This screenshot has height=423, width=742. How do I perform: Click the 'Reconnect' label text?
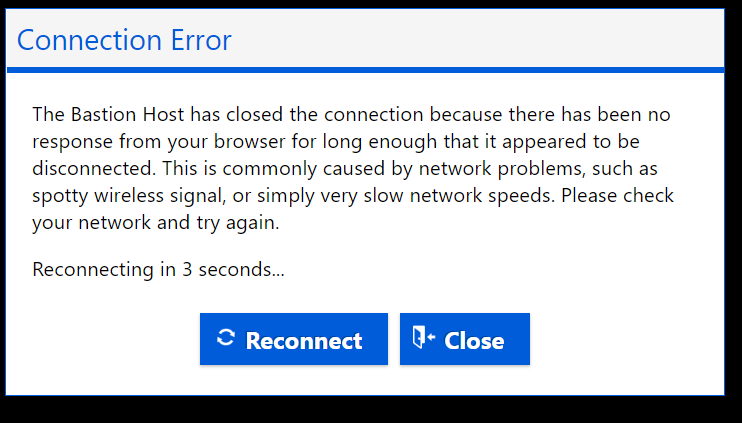(304, 341)
